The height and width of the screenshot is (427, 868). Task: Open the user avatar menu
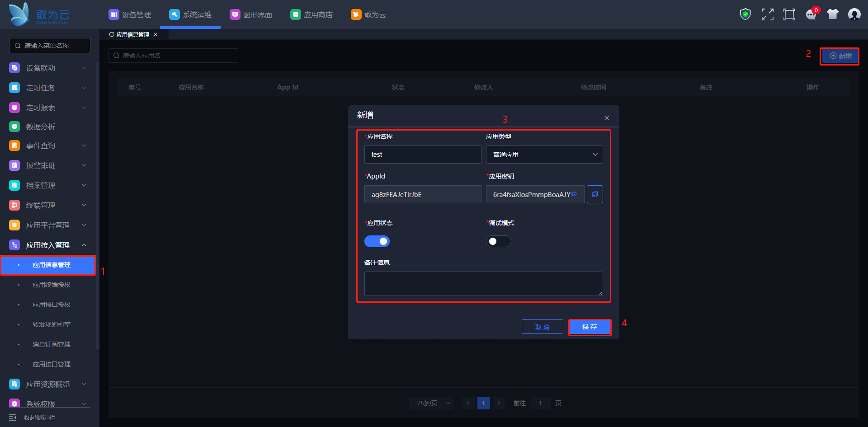click(x=854, y=14)
